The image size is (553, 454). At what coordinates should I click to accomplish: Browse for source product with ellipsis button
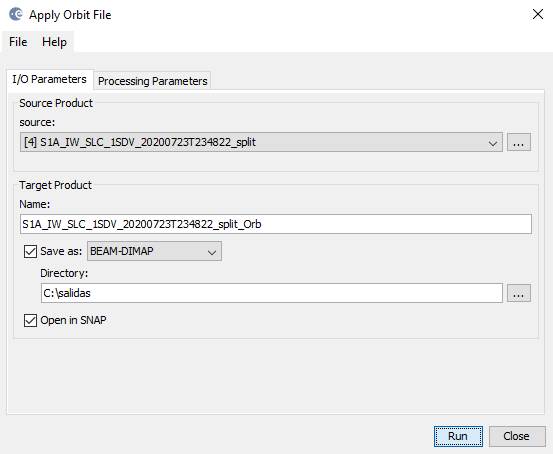click(x=518, y=142)
